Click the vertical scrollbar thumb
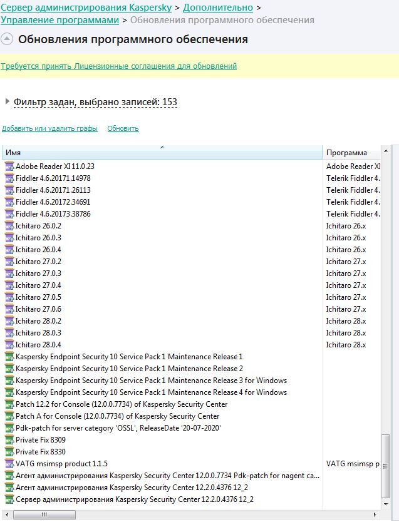The image size is (399, 532). (x=385, y=466)
